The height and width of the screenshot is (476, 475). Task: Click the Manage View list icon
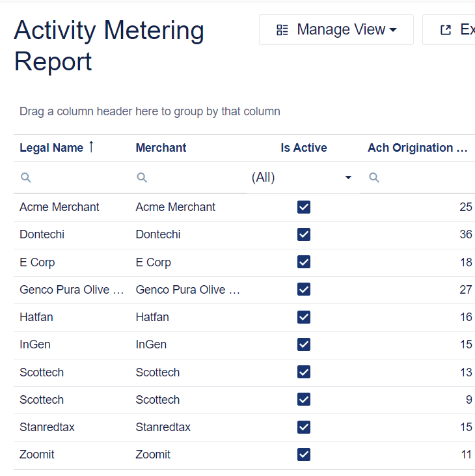point(282,30)
